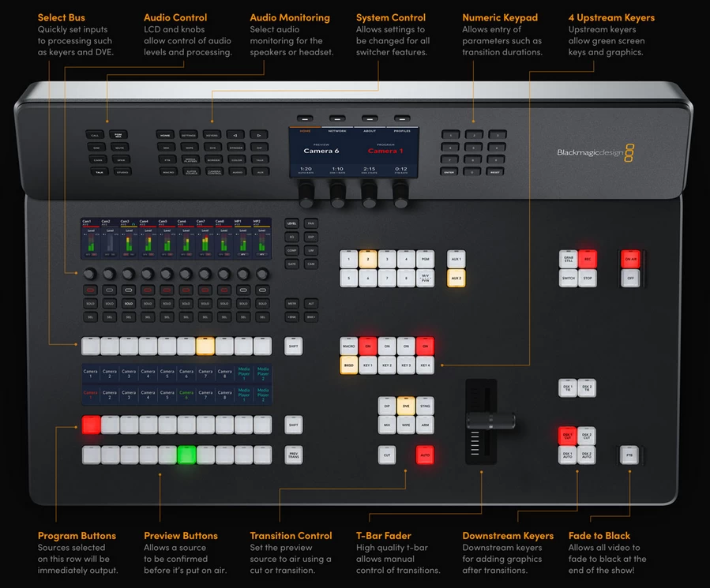Toggle the DSK 1 TIE button

(568, 388)
